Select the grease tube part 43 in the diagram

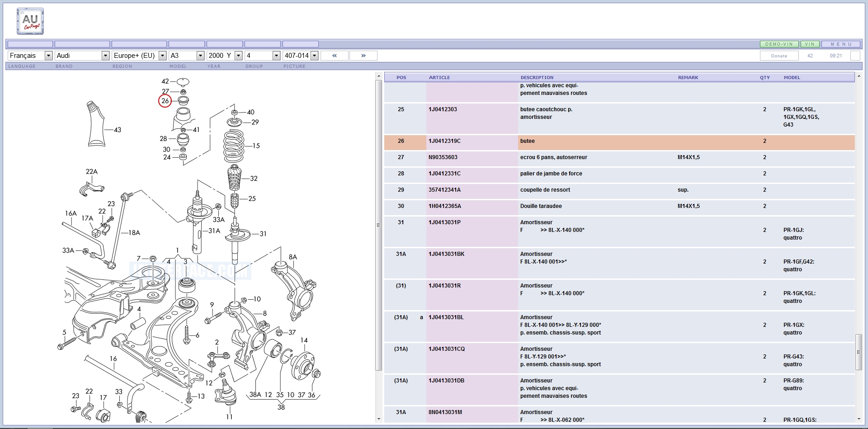96,125
